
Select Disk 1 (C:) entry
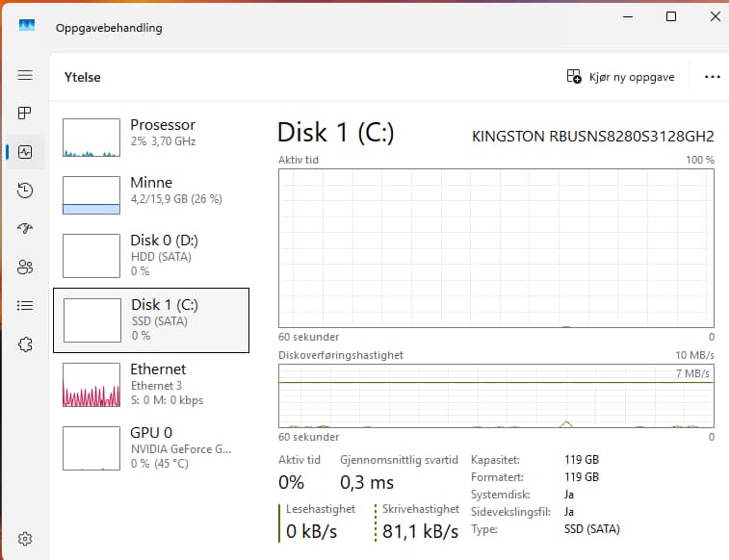tap(151, 320)
